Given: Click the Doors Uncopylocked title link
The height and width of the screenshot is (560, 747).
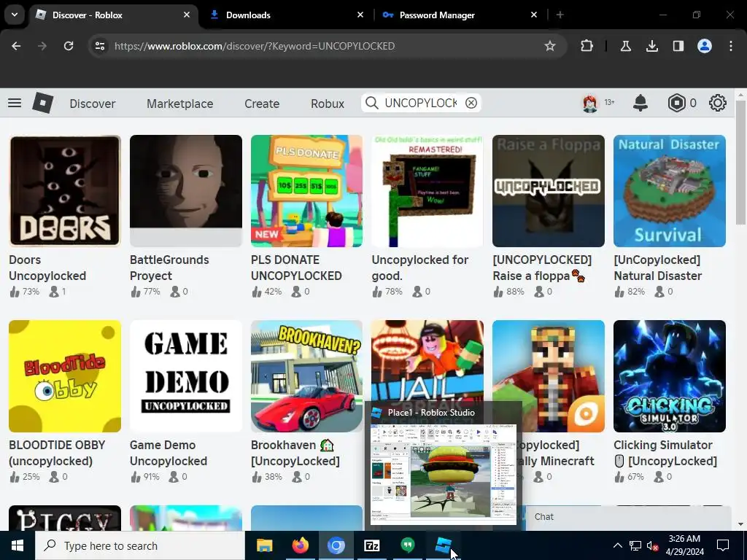Looking at the screenshot, I should pos(47,268).
